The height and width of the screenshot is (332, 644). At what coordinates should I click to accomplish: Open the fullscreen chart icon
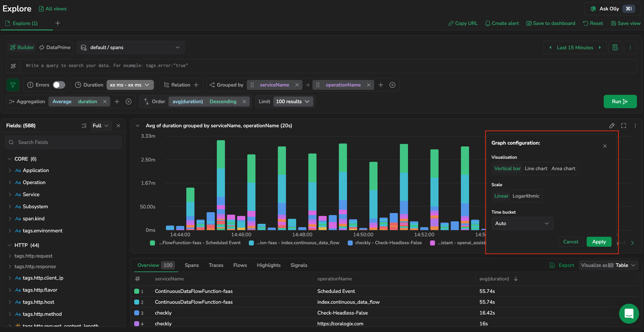click(x=624, y=126)
